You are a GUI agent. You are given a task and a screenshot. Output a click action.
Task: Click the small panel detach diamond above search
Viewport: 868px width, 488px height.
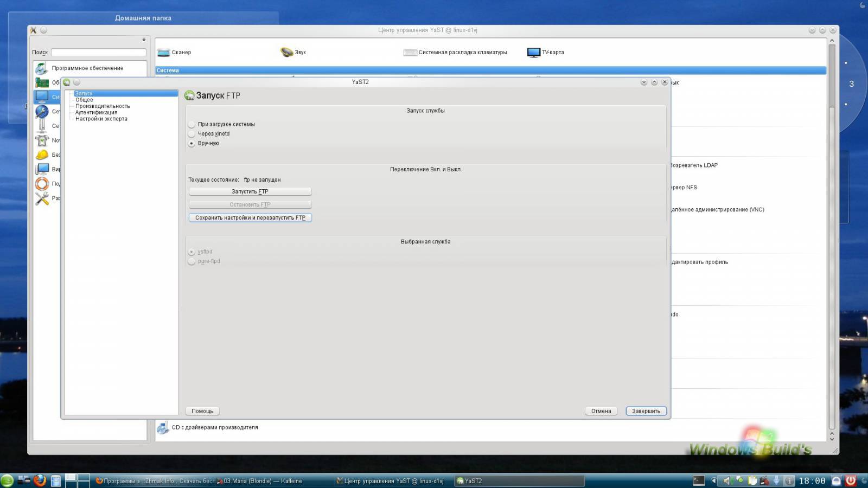point(144,40)
